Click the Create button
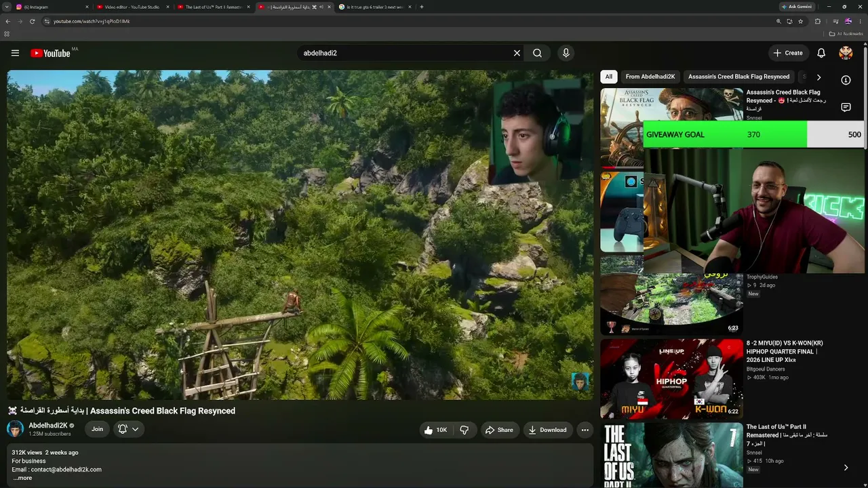Image resolution: width=868 pixels, height=488 pixels. 789,53
